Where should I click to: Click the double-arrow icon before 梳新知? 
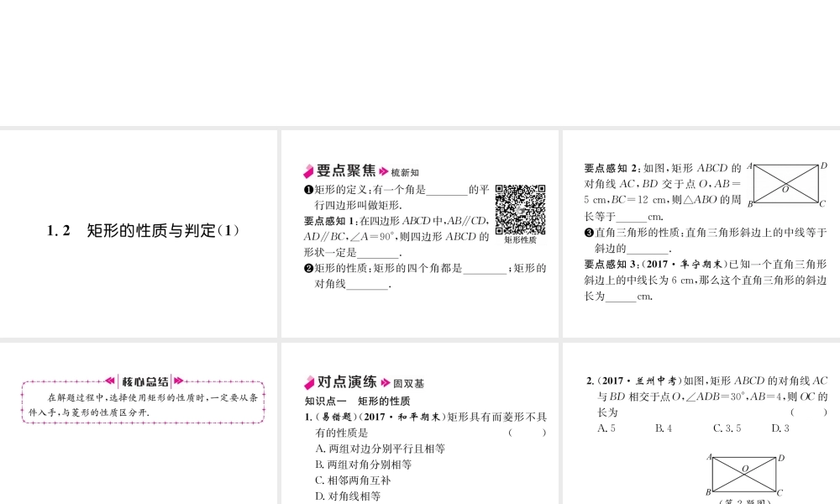(384, 172)
